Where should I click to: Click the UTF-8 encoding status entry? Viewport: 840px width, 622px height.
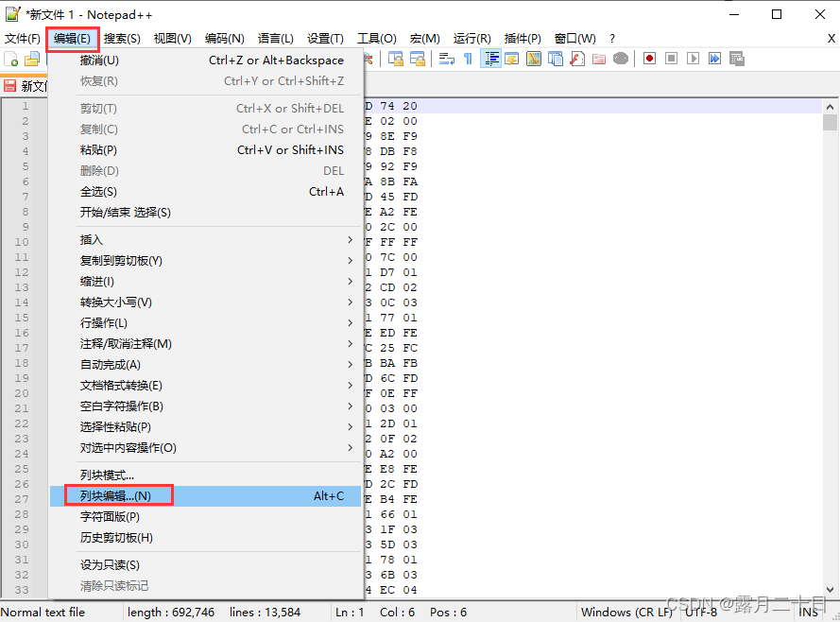701,612
